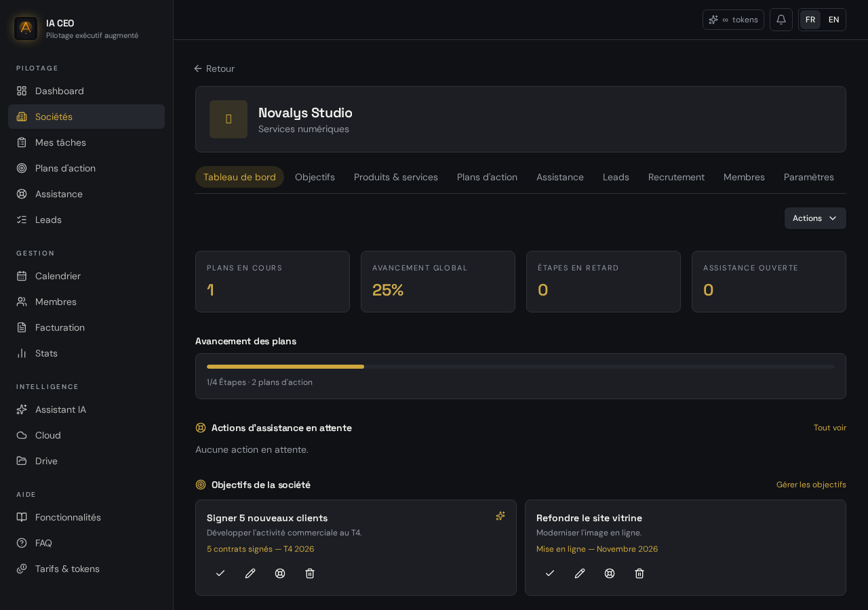
Task: Open the Recrutement tab
Action: tap(676, 177)
